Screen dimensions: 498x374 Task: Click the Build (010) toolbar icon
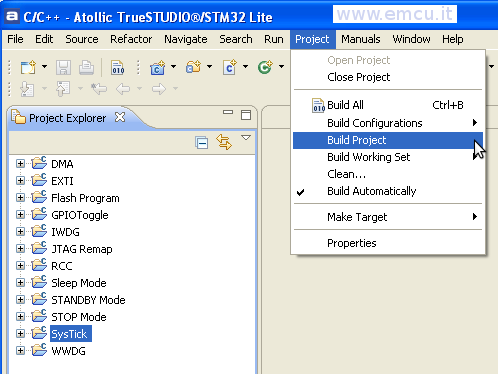click(x=118, y=67)
